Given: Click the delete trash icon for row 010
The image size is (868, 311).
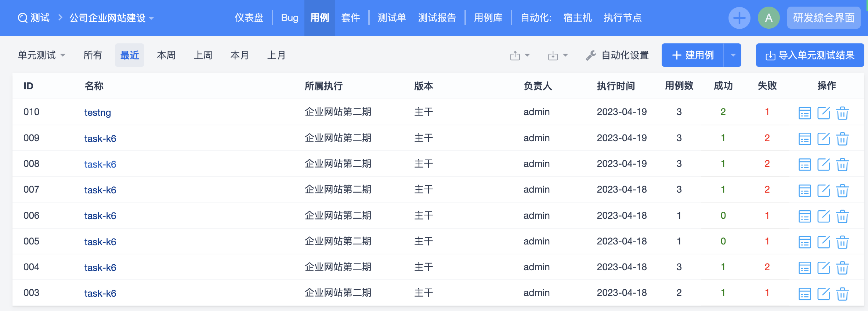Looking at the screenshot, I should 842,113.
